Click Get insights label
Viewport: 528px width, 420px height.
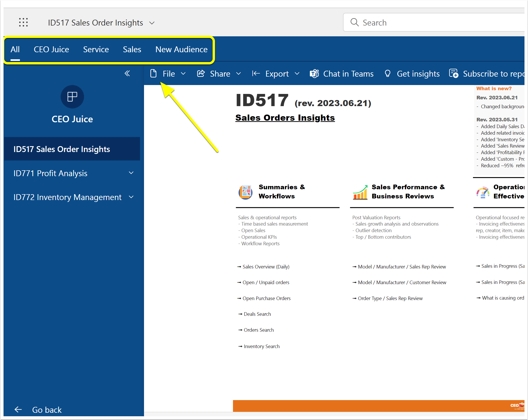[418, 74]
